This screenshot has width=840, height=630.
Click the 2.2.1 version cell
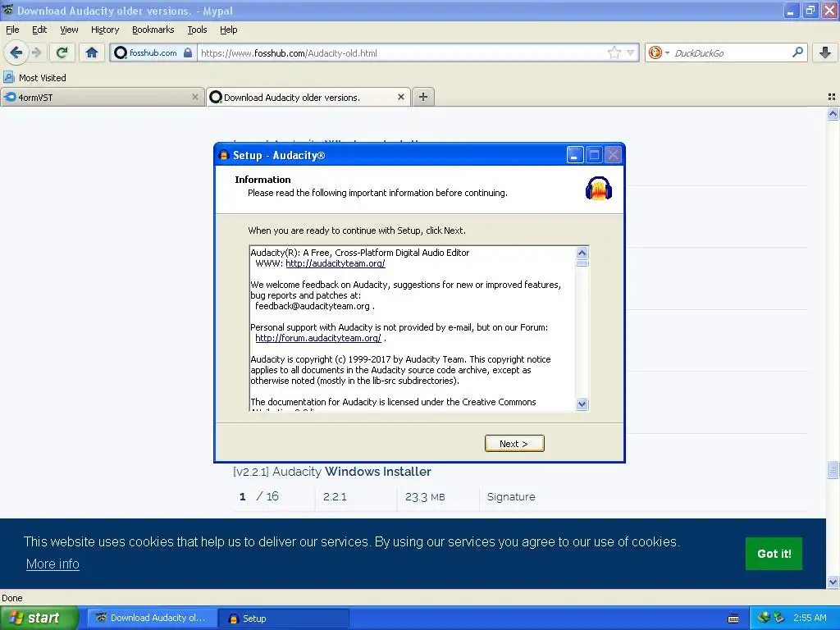tap(335, 496)
